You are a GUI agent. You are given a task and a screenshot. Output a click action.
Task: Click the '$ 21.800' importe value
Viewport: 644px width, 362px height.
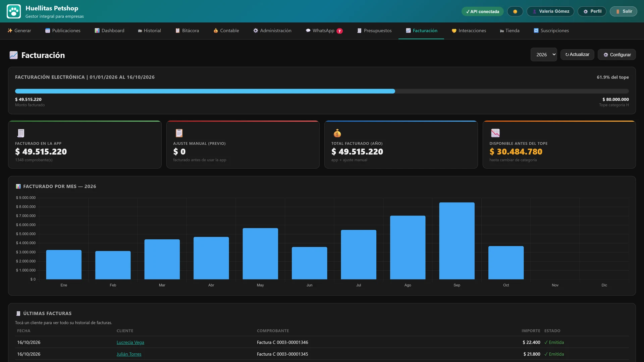pos(532,354)
